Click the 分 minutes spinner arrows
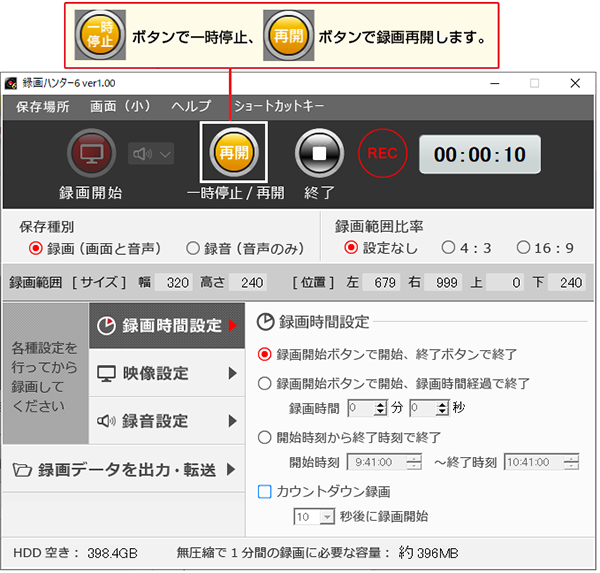 (x=380, y=408)
